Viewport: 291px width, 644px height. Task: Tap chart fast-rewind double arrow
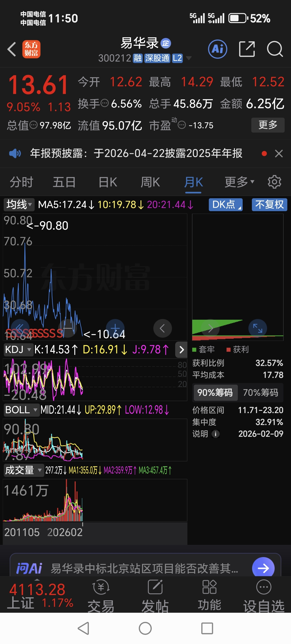(x=20, y=328)
